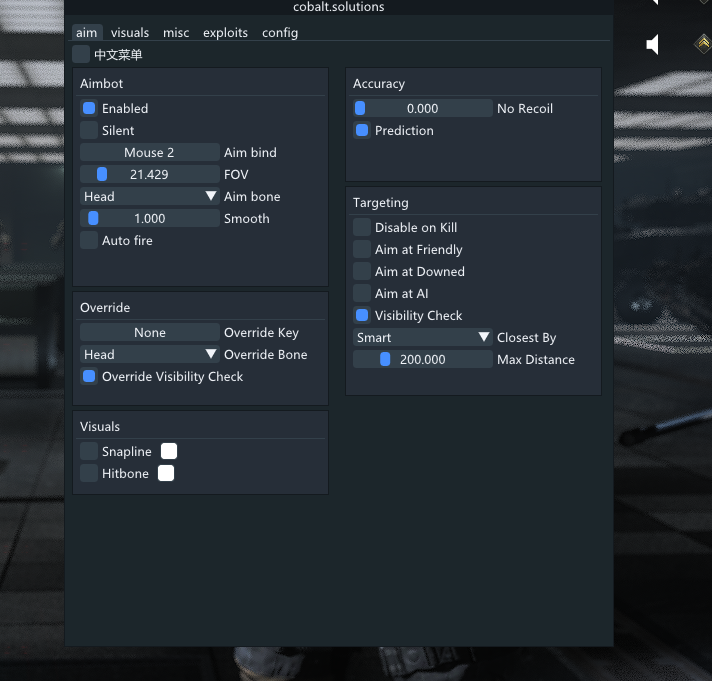This screenshot has width=712, height=681.
Task: Click the None Override Key button
Action: 149,332
